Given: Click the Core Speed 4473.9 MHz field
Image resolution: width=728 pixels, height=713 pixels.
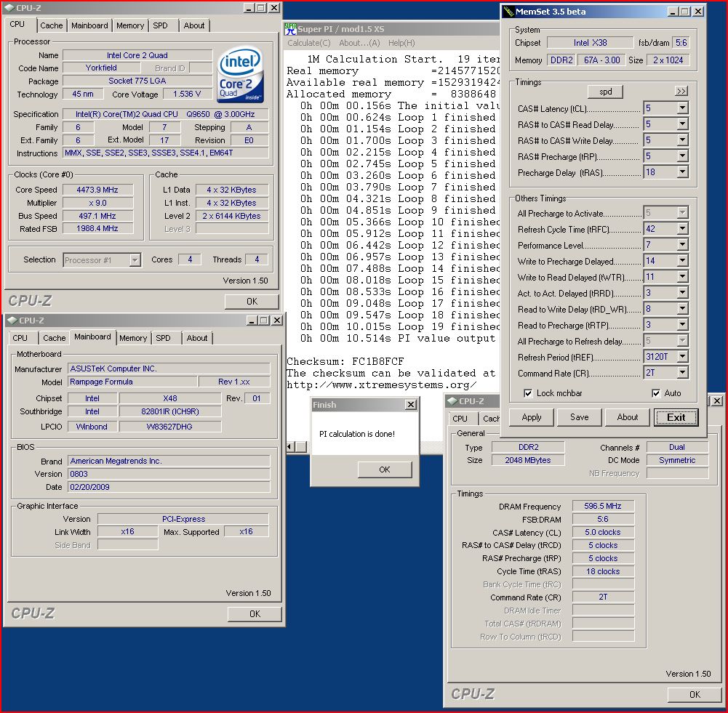Looking at the screenshot, I should pos(97,190).
